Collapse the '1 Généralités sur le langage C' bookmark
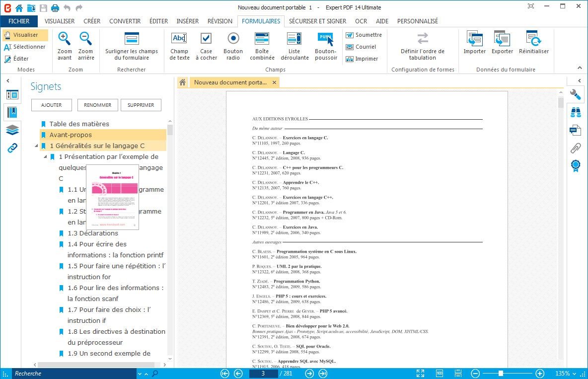This screenshot has height=379, width=588. point(36,146)
